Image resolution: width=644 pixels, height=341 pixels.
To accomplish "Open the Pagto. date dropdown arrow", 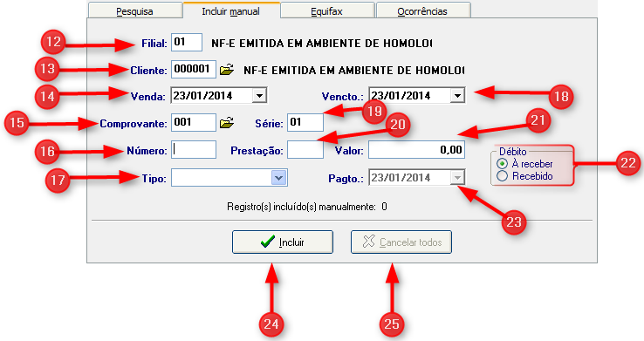I will (457, 178).
